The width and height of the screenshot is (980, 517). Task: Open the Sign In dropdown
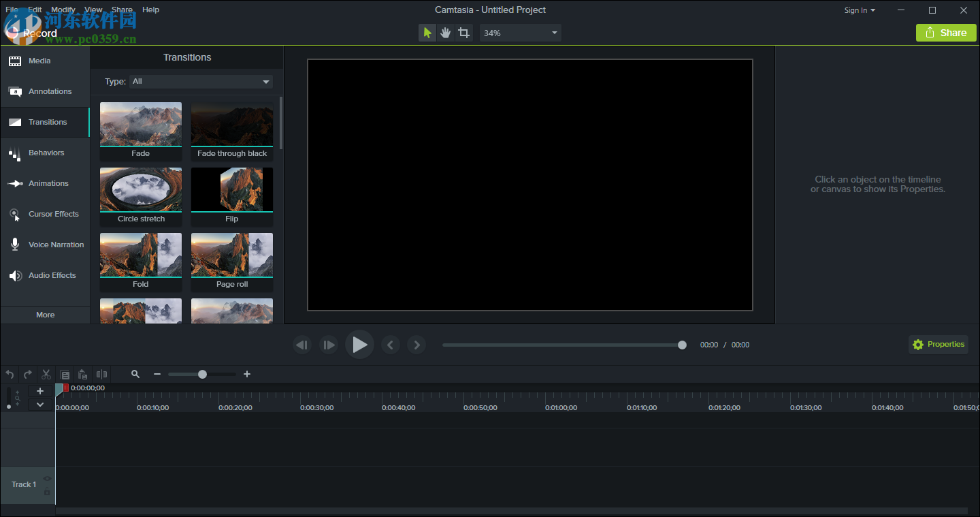pyautogui.click(x=859, y=10)
